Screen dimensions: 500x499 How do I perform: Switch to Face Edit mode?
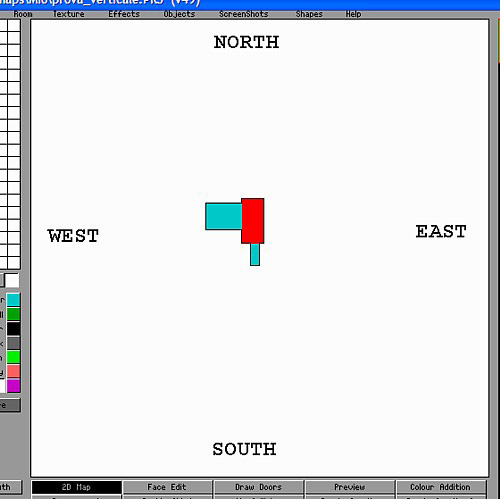point(167,487)
